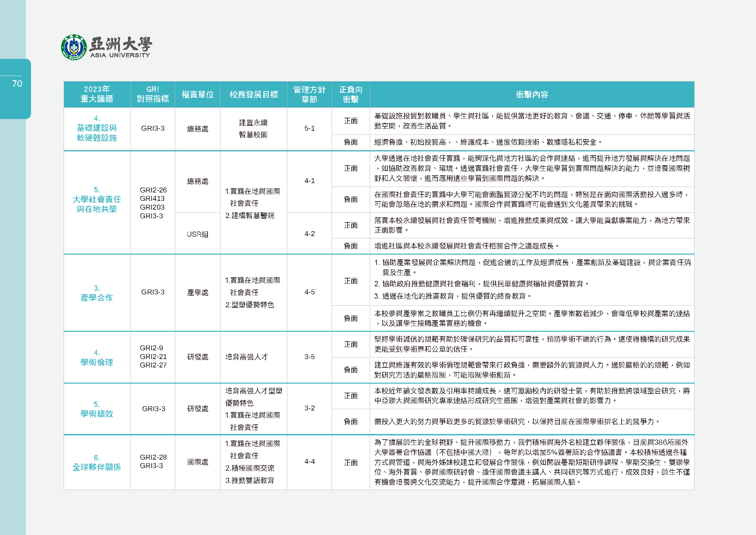Select the 管理方針章節 column header
Viewport: 756px width, 535px height.
pos(309,94)
